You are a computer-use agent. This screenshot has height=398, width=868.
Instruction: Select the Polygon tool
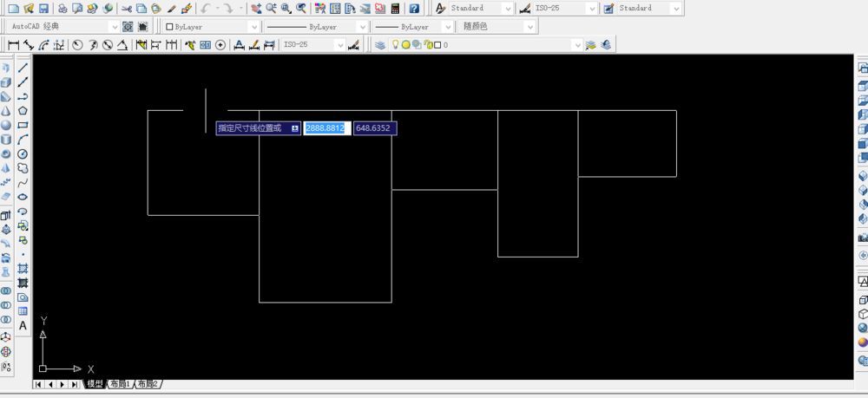pos(23,111)
